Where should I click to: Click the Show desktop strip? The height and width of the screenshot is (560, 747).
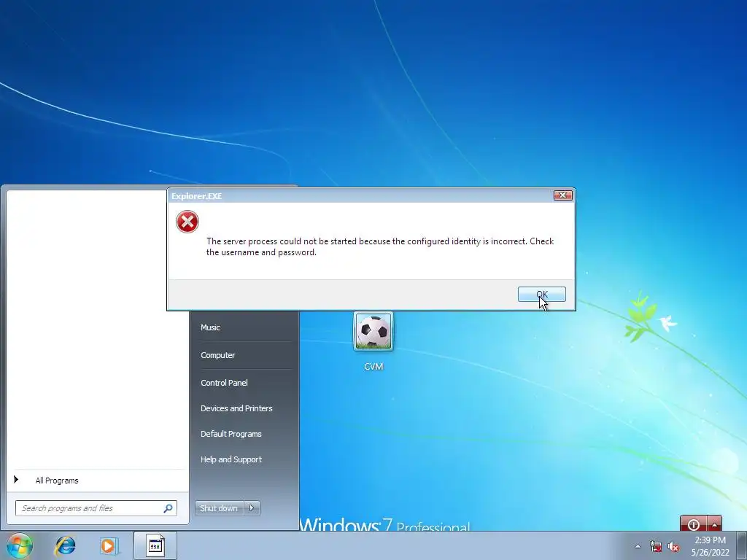(742, 545)
